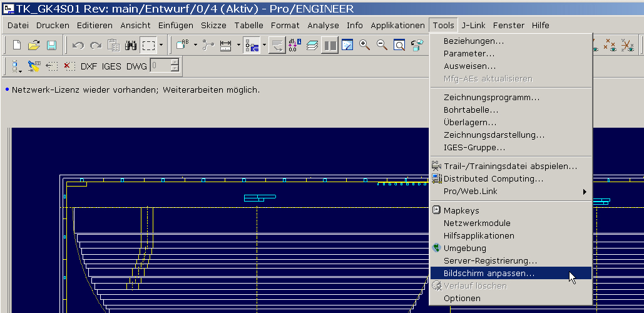The width and height of the screenshot is (644, 313).
Task: Open the Ansicht menu
Action: click(136, 26)
